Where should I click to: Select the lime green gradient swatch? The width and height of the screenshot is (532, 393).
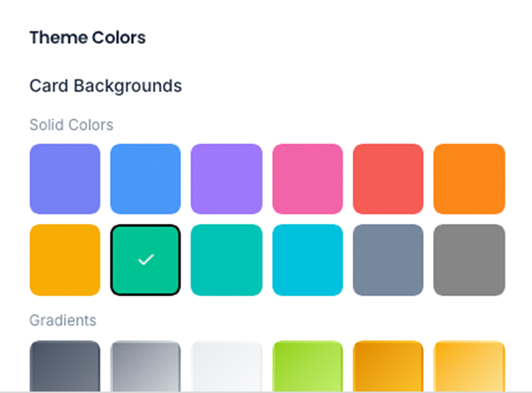[307, 366]
